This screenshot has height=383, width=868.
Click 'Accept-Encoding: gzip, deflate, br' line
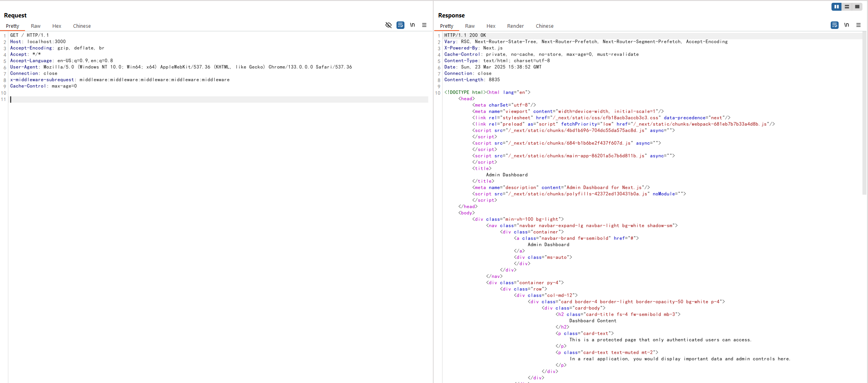point(57,48)
